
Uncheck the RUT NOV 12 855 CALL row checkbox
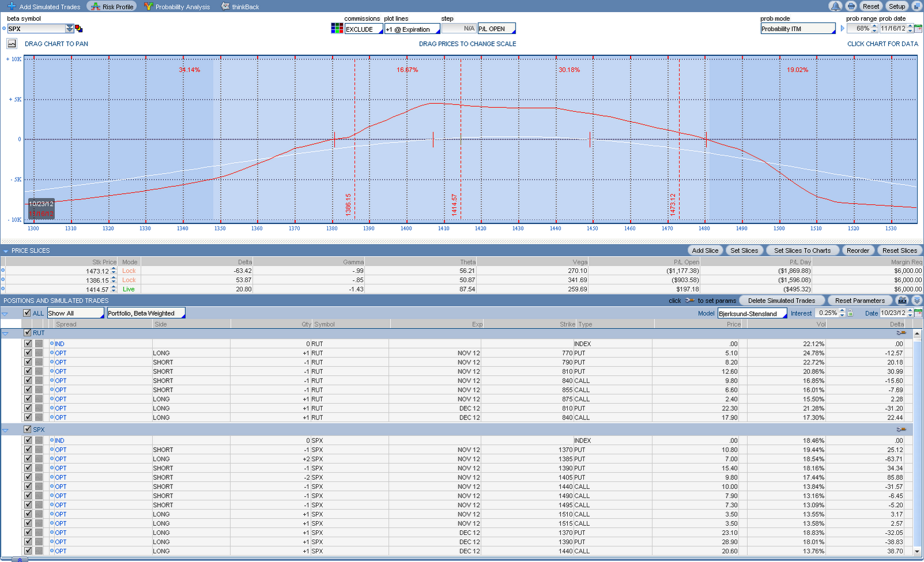pyautogui.click(x=28, y=389)
